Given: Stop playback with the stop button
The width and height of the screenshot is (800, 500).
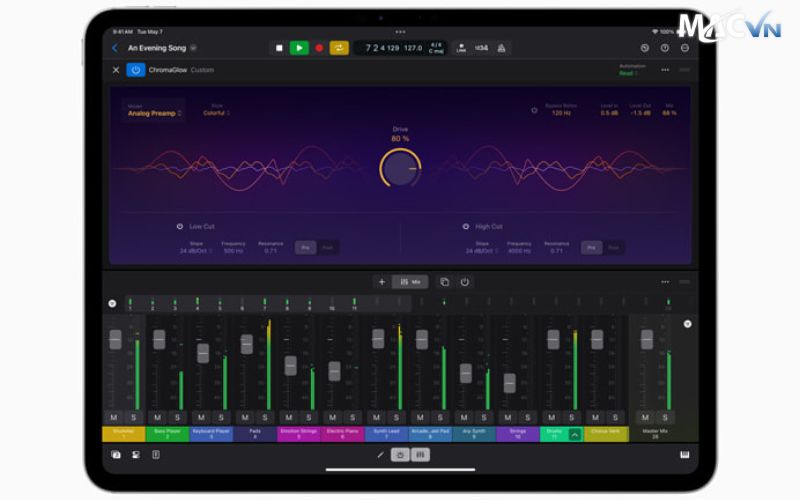Looking at the screenshot, I should pyautogui.click(x=279, y=48).
